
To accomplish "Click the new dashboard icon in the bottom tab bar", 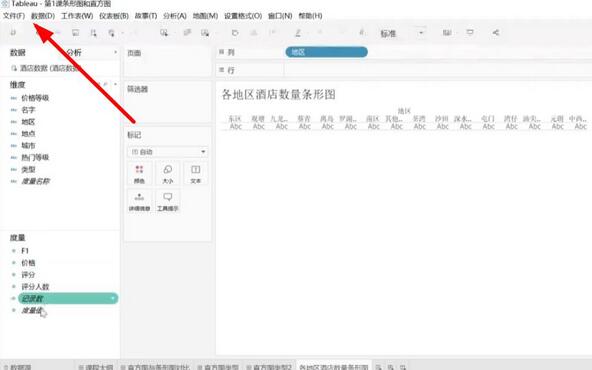I will 391,367.
